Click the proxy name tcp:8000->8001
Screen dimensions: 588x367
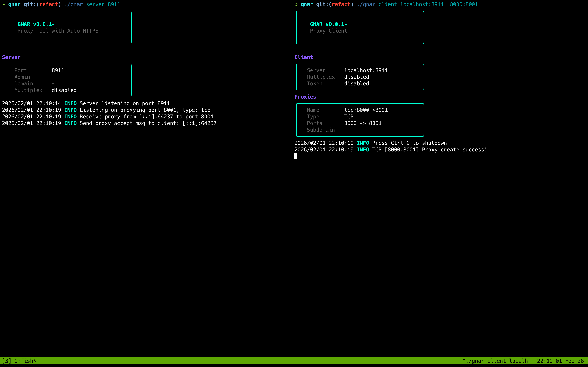366,110
